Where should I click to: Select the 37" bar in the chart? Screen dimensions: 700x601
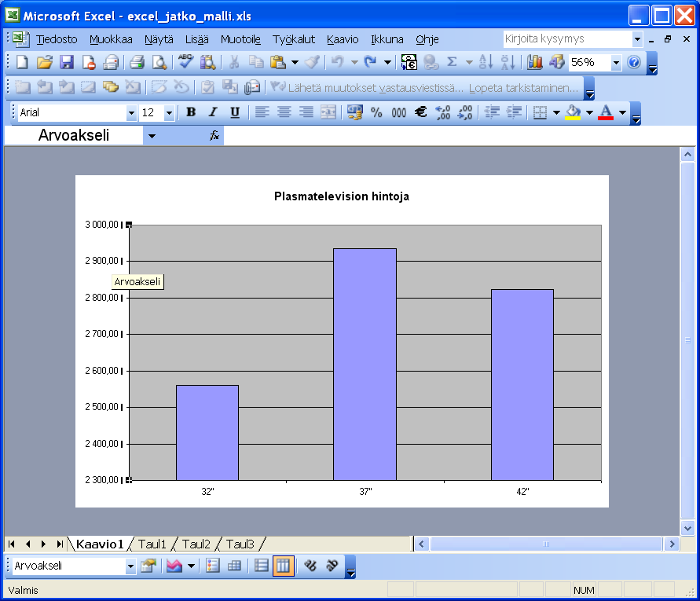click(x=365, y=365)
